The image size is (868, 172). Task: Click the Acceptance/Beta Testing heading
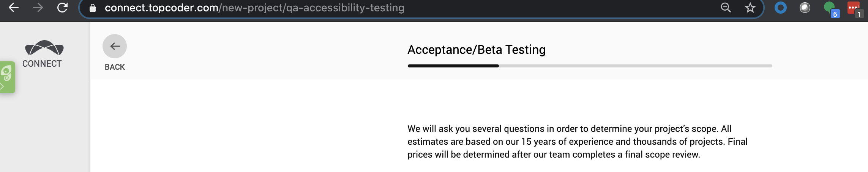click(476, 50)
